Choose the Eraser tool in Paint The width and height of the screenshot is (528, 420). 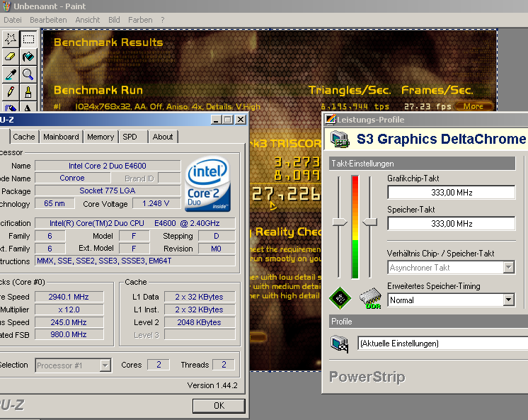[x=11, y=57]
